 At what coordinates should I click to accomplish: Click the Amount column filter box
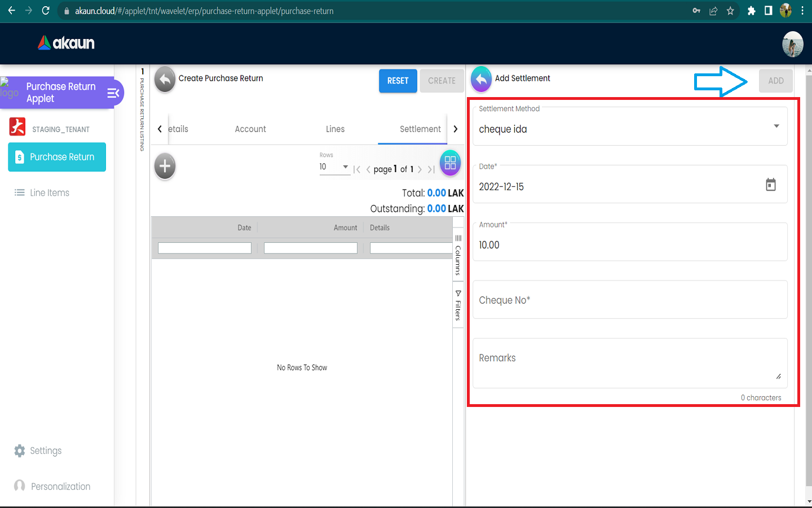pyautogui.click(x=311, y=248)
